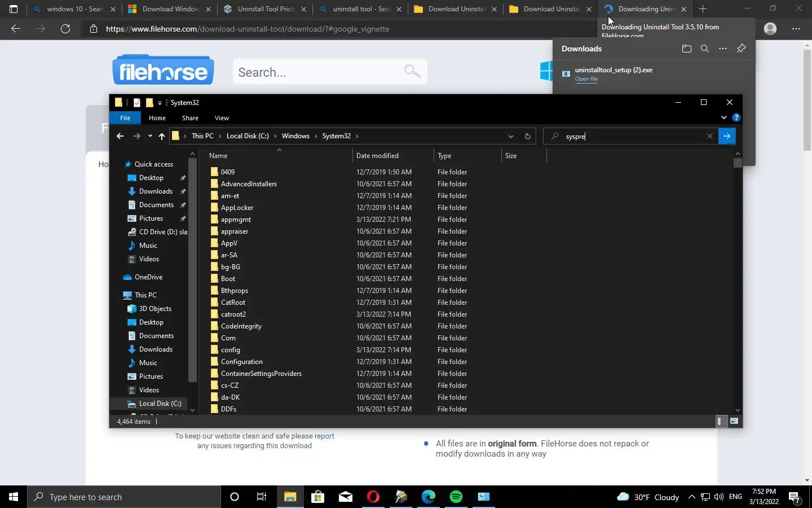Screen dimensions: 812x508
Task: Open Edge tab actions menu
Action: click(14, 9)
